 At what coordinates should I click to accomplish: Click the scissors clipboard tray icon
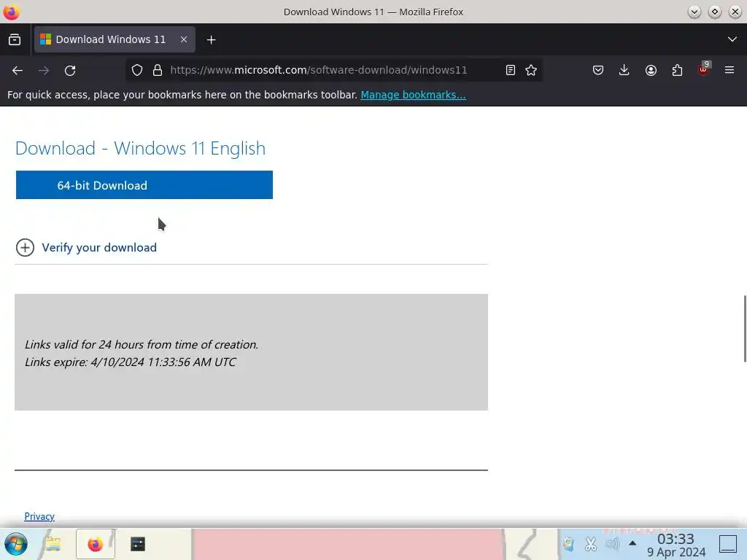[x=591, y=544]
